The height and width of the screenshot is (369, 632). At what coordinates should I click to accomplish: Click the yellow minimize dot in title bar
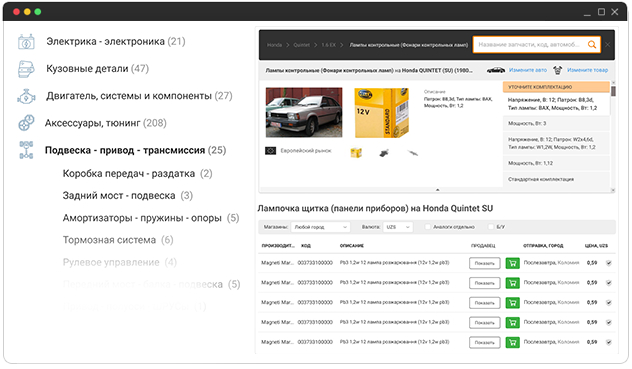27,12
